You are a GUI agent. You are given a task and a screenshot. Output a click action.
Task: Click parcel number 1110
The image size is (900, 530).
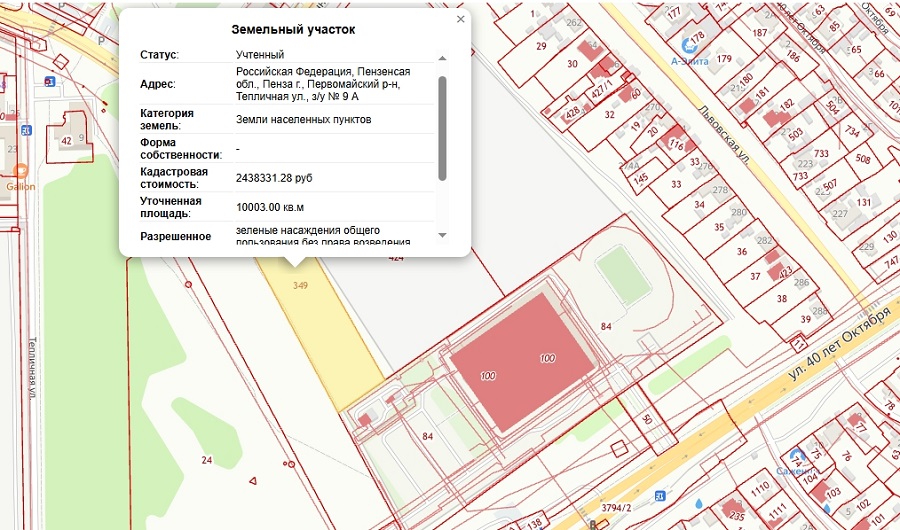(761, 489)
